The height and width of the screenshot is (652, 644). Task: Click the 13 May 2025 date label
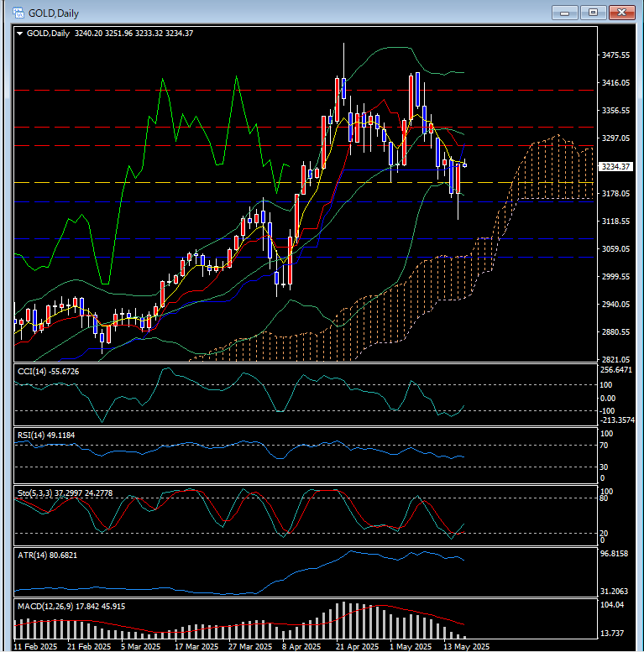coord(466,647)
